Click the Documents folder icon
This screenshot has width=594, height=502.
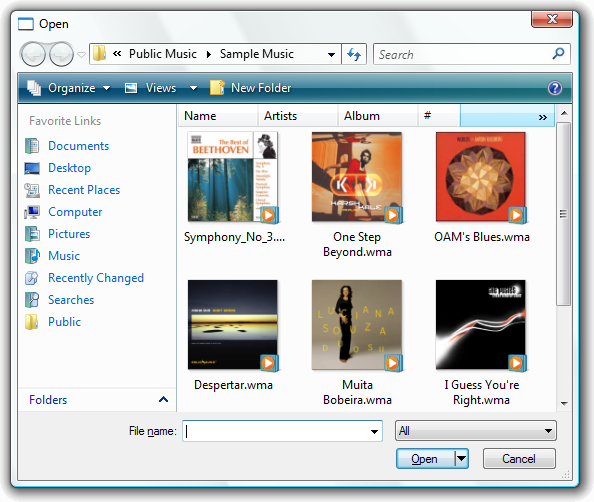pos(32,146)
